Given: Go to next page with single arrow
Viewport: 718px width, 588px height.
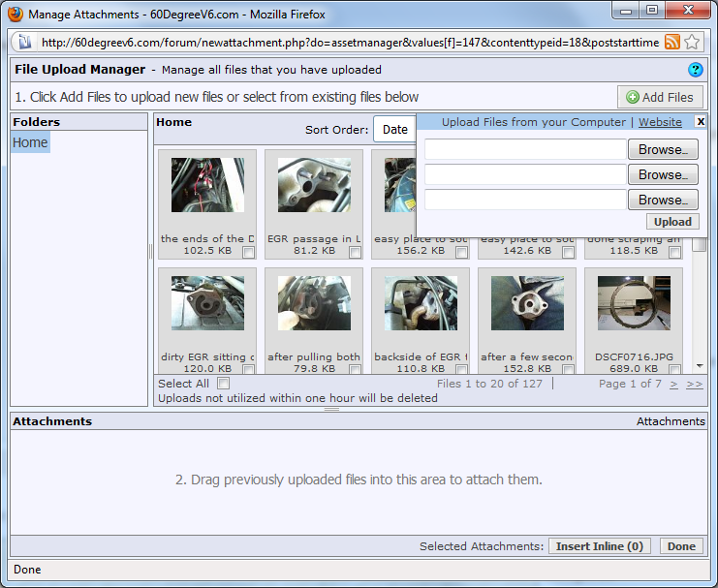Looking at the screenshot, I should tap(674, 384).
